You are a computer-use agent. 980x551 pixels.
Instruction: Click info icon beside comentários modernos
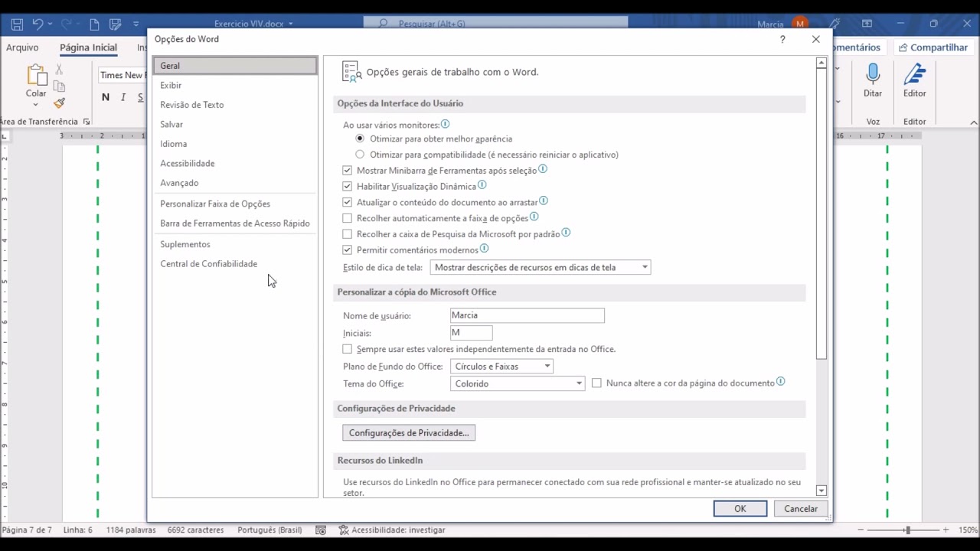pos(485,249)
